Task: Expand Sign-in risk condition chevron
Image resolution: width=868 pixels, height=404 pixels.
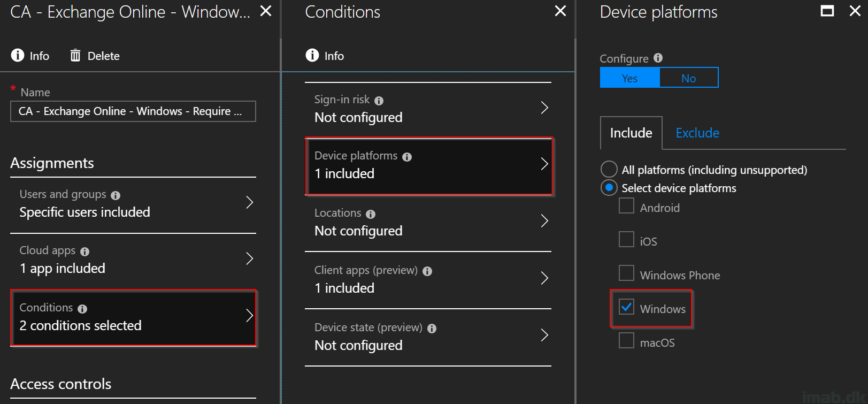Action: (544, 108)
